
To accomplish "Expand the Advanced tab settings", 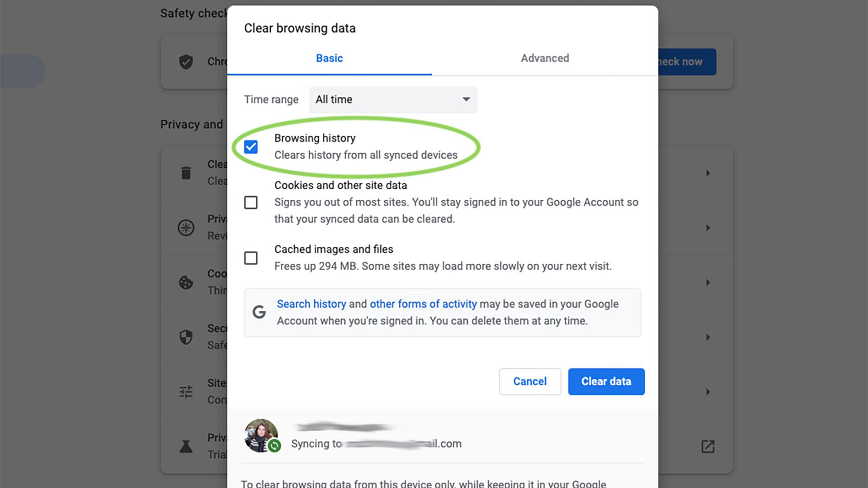I will click(x=544, y=58).
